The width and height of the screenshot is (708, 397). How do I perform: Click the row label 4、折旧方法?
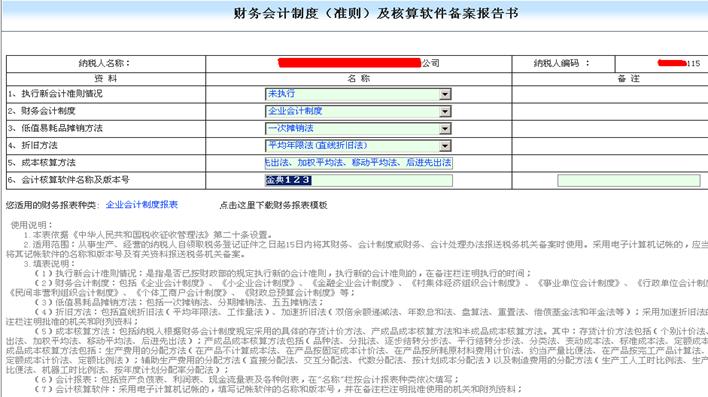[x=33, y=145]
